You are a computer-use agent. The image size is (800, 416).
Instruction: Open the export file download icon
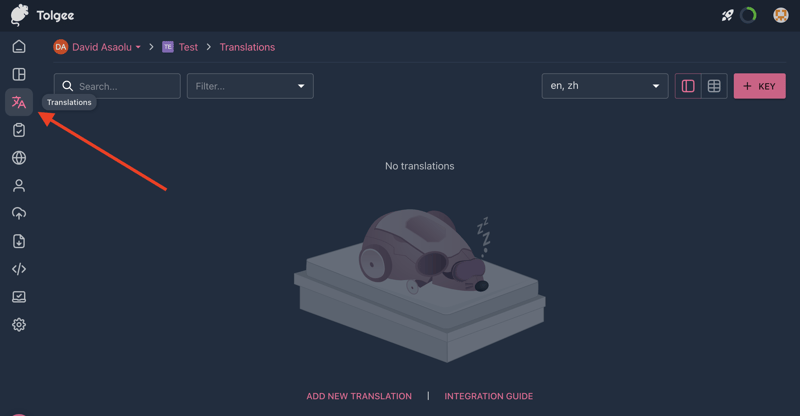[x=19, y=241]
